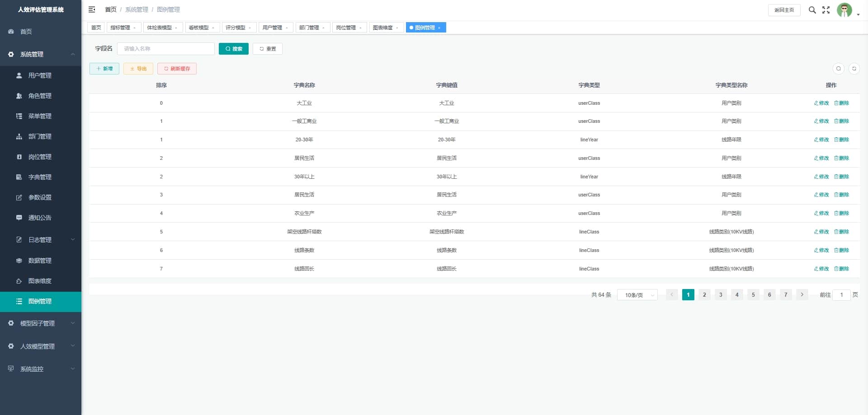Click the 搜索 search button
Viewport: 868px width, 415px height.
click(x=234, y=49)
